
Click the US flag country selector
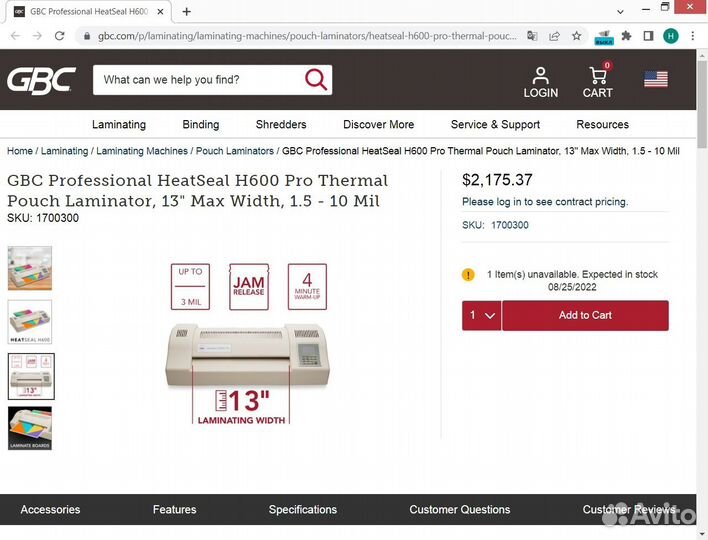[x=656, y=79]
